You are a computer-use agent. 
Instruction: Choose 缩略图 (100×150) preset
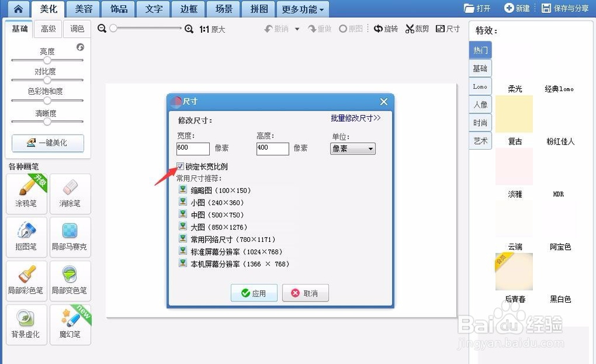pyautogui.click(x=215, y=190)
